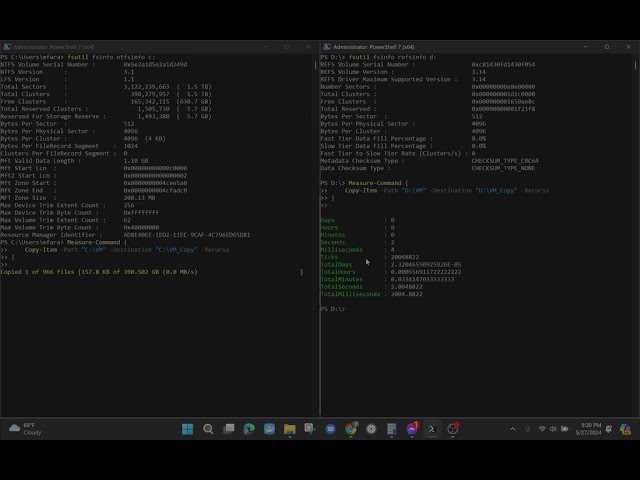Click 'fsutil fsinfo ntfsinfo c:' command text
The image size is (640, 480).
[111, 57]
